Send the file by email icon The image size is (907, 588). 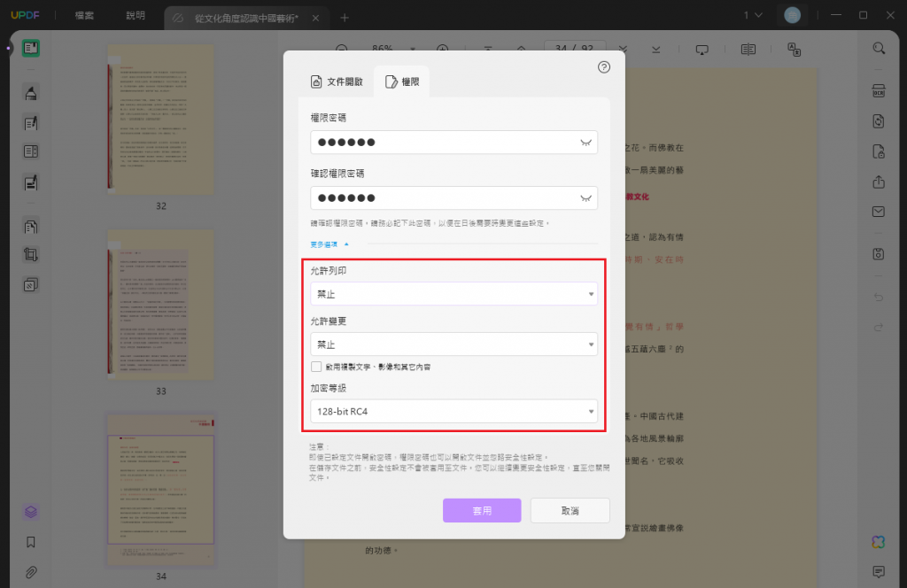pyautogui.click(x=879, y=212)
